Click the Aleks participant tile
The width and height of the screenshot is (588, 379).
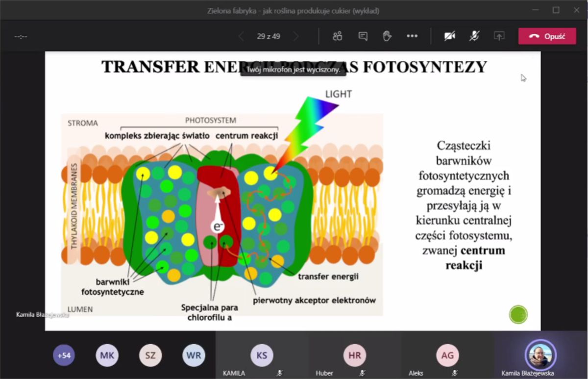(x=447, y=356)
